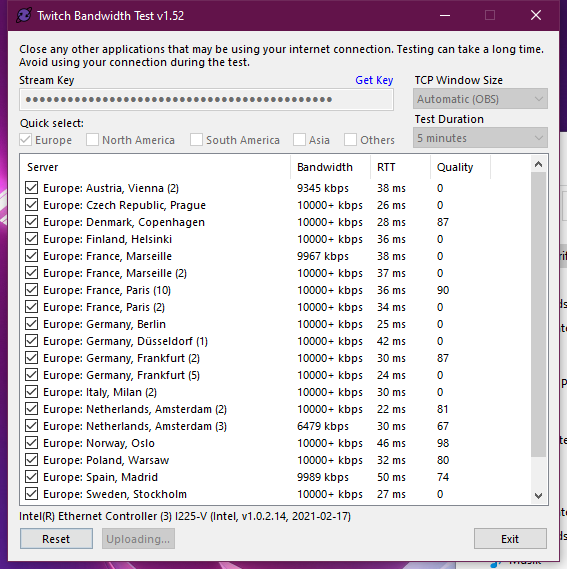The image size is (567, 569).
Task: Click the Uploading... button
Action: (138, 539)
